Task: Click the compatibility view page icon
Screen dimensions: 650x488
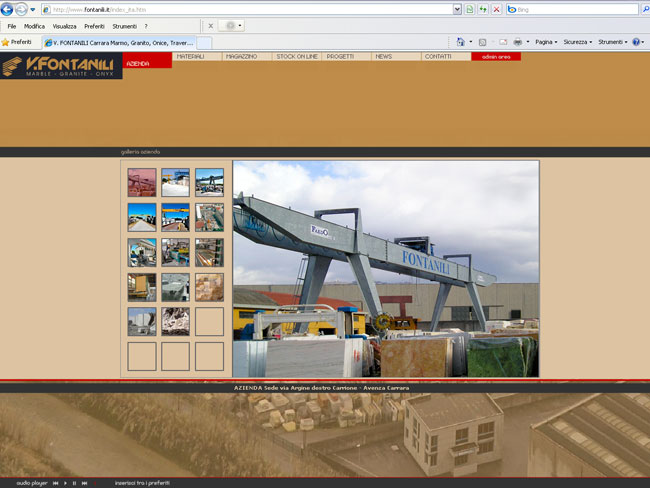Action: (470, 9)
